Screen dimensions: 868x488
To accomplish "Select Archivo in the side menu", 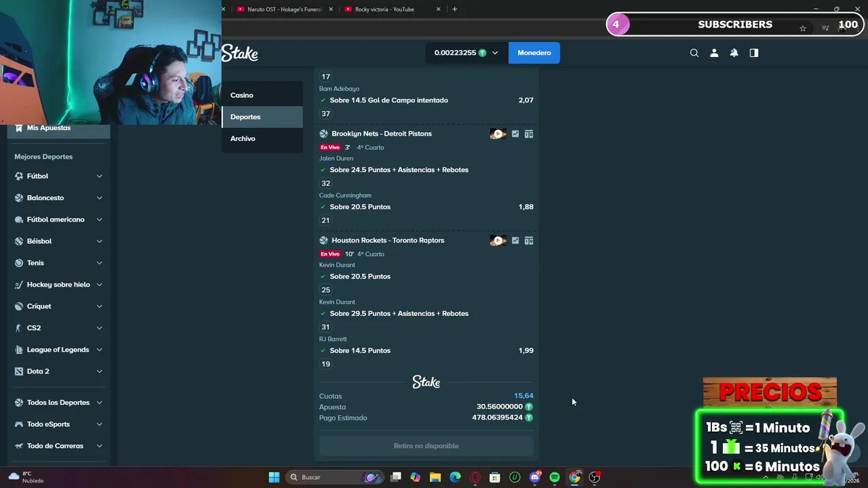I will [262, 138].
